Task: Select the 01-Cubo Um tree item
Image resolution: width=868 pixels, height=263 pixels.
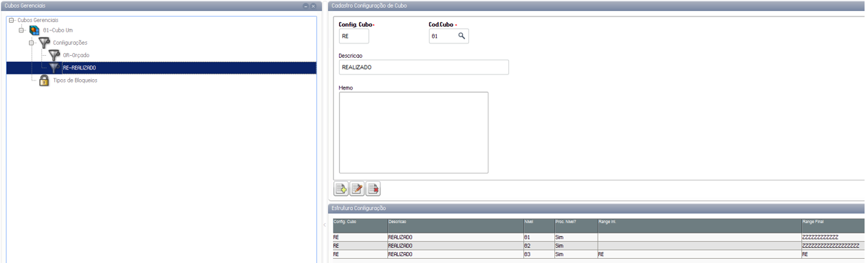Action: 58,30
